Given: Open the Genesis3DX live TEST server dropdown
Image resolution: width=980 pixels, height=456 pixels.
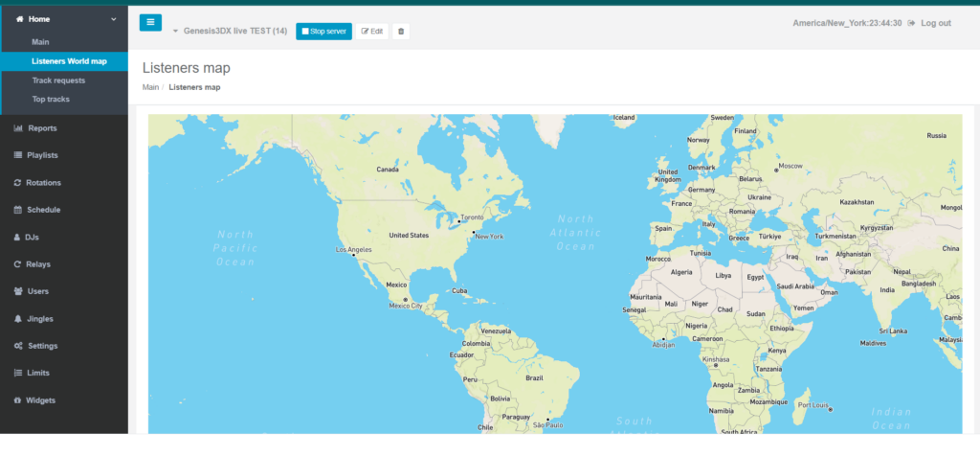Looking at the screenshot, I should [230, 32].
